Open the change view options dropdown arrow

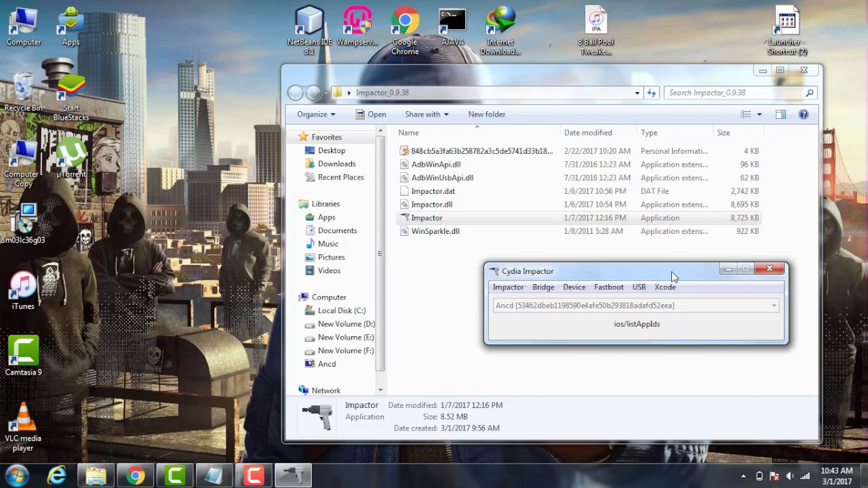[759, 115]
